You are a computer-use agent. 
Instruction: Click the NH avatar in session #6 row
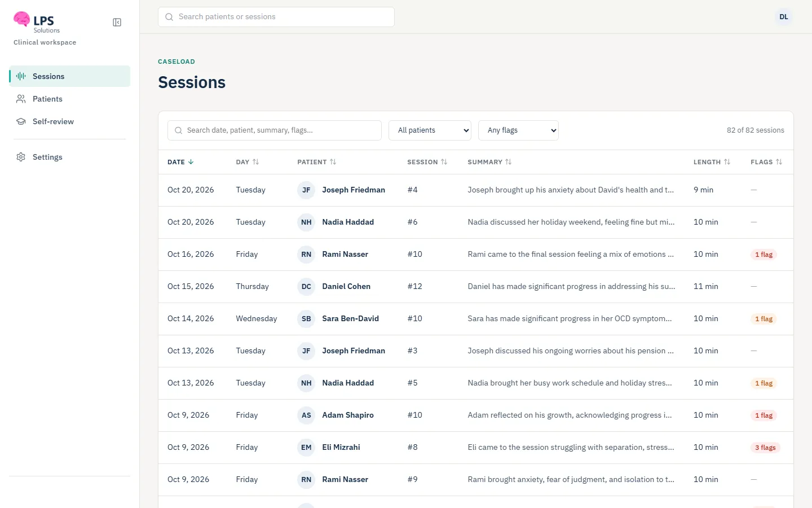[x=306, y=222]
